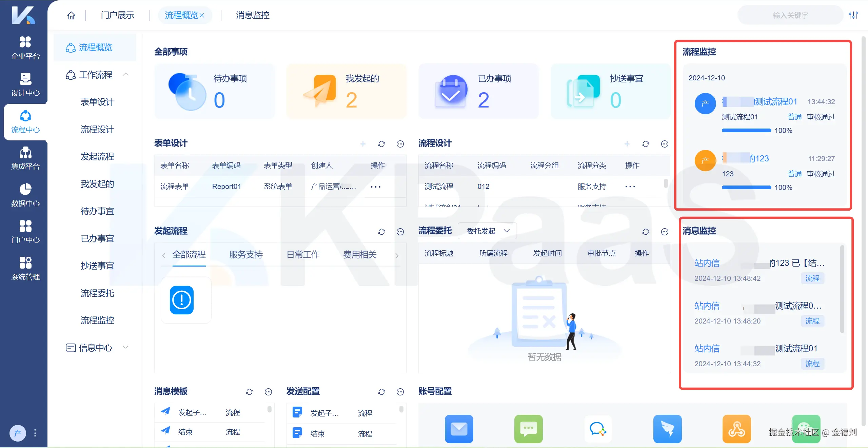Collapse the 工作流程 menu group
The height and width of the screenshot is (448, 868).
tap(126, 75)
